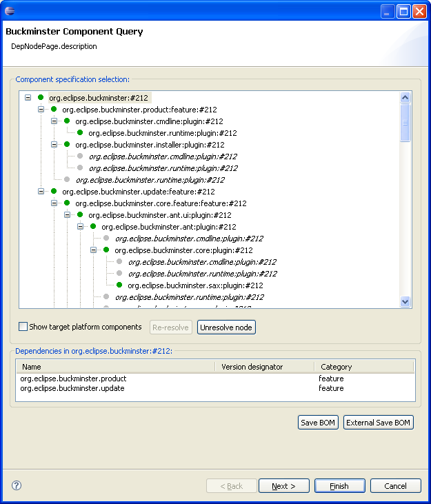
Task: Click green dot beside org.eclipse.buckminster:#212 root node
Action: 41,97
